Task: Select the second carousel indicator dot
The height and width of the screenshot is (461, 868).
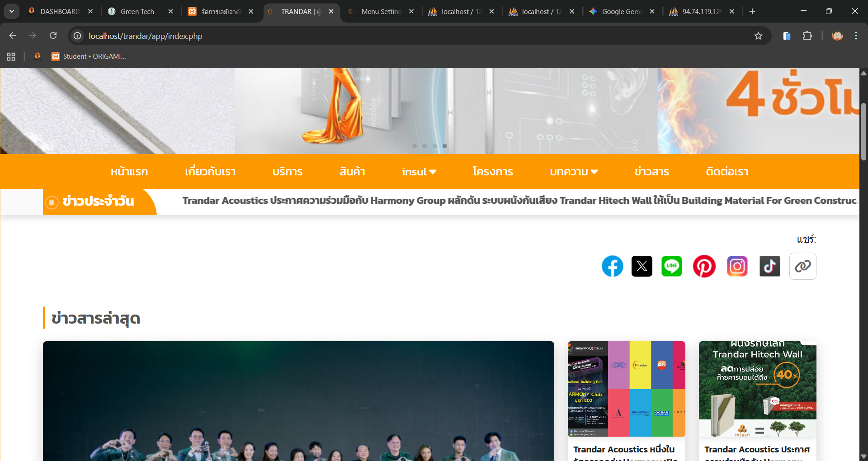Action: [425, 146]
